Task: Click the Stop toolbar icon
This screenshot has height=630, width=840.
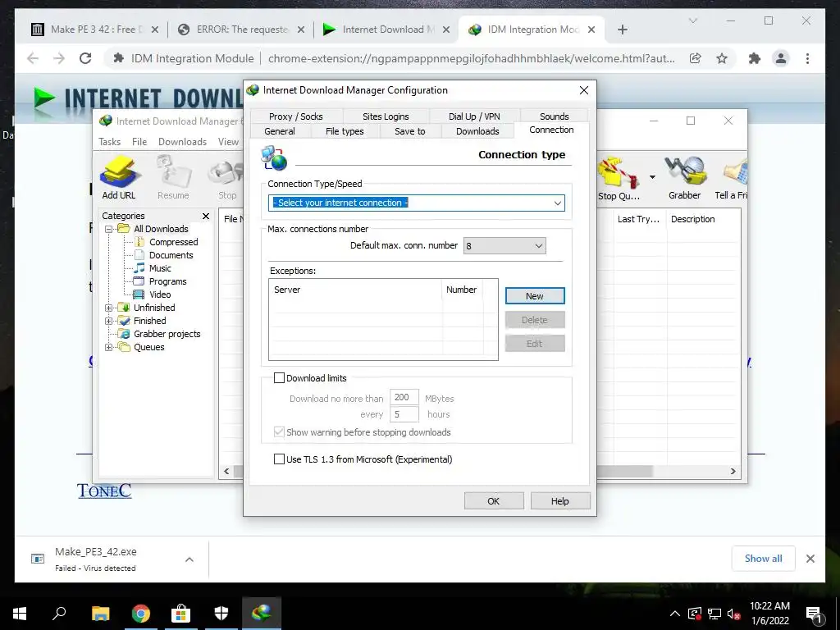Action: [x=228, y=178]
